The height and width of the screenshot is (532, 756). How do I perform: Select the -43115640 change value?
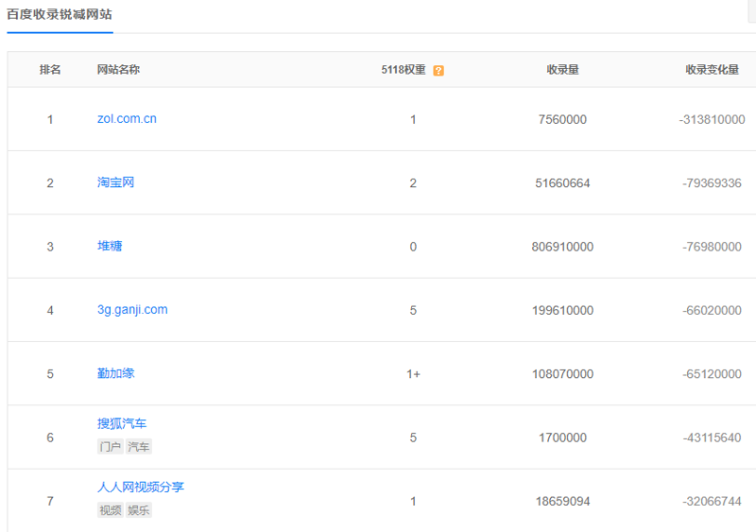click(713, 438)
